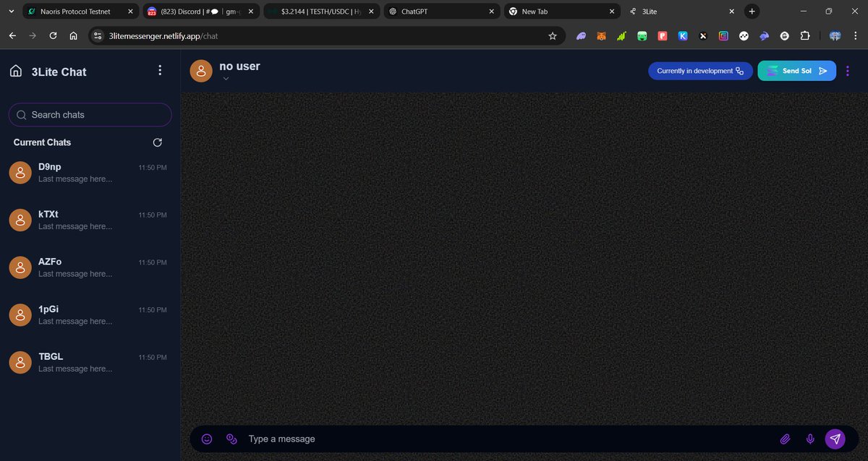The height and width of the screenshot is (461, 868).
Task: Open the TBGL chat
Action: click(x=90, y=363)
